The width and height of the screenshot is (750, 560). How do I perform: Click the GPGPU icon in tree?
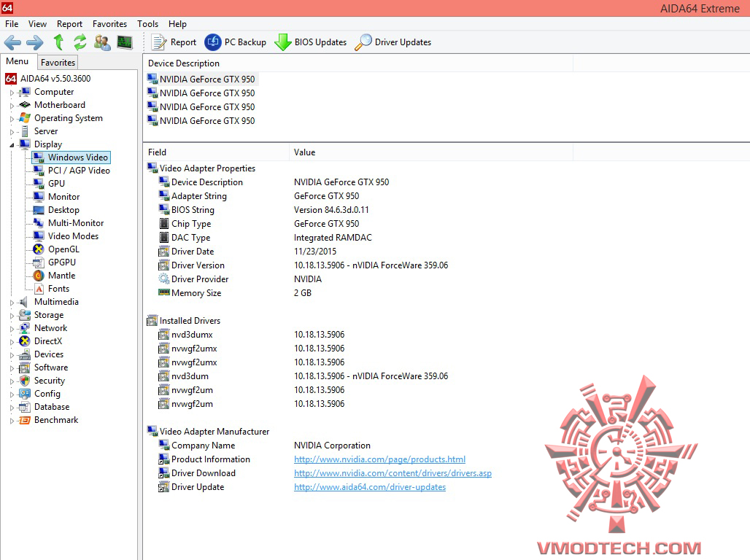coord(39,262)
